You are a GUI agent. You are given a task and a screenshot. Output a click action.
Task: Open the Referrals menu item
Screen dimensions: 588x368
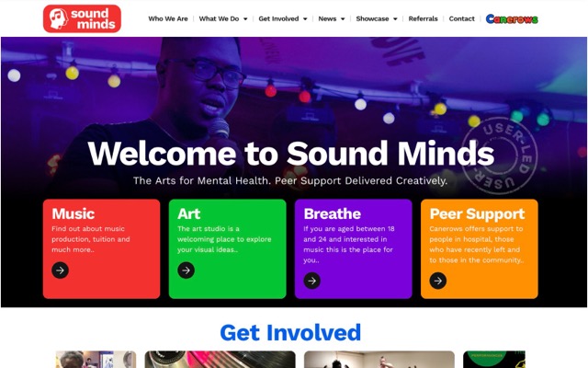click(423, 18)
